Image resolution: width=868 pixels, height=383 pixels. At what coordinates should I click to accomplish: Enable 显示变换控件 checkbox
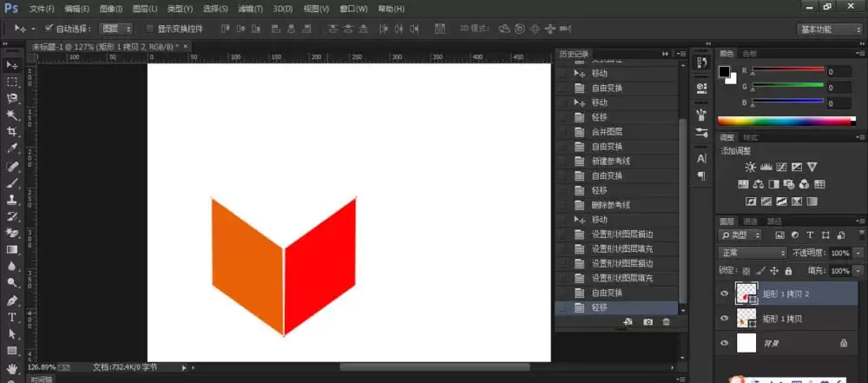(149, 29)
